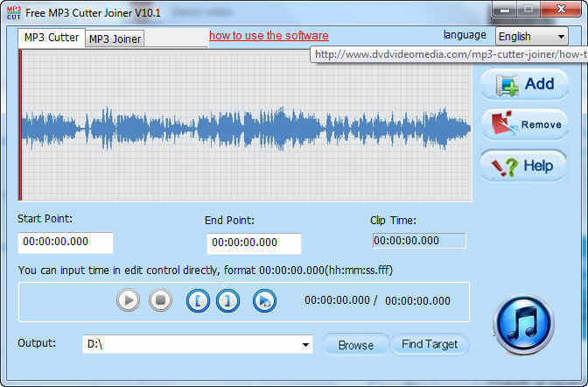Set start point with left bracket button
The width and height of the screenshot is (588, 387).
pyautogui.click(x=198, y=300)
